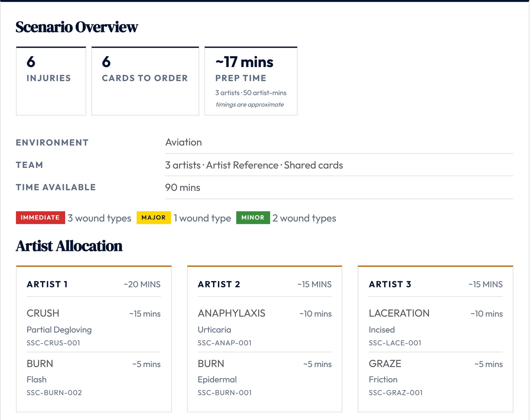The width and height of the screenshot is (530, 420).
Task: Select card code "SSC-LACE-001"
Action: (395, 343)
